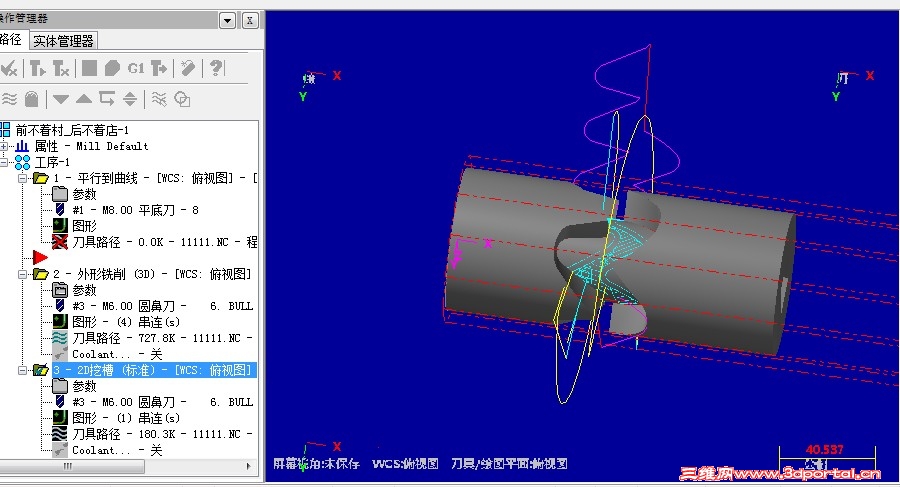Image resolution: width=900 pixels, height=487 pixels.
Task: Select the machine group 前不着村_后不着店-1
Action: pos(72,130)
